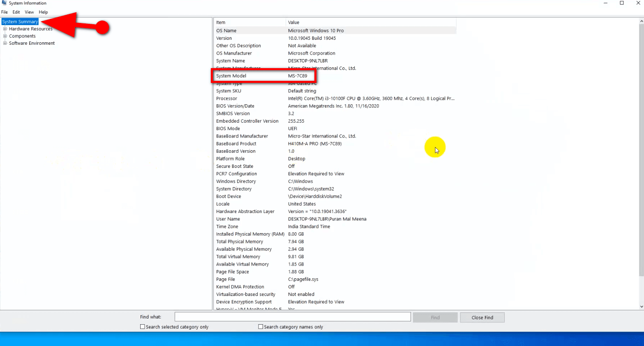Select the Locale row

point(335,204)
